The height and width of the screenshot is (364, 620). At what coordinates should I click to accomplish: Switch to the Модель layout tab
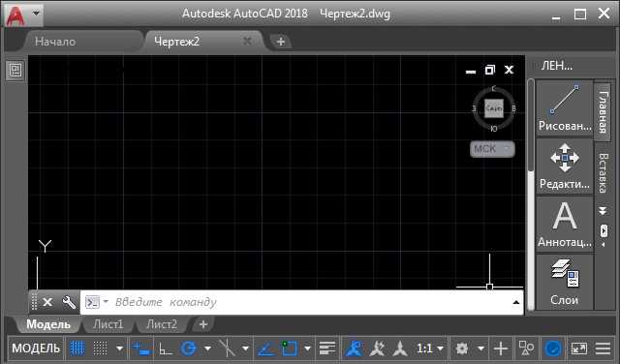pyautogui.click(x=48, y=324)
